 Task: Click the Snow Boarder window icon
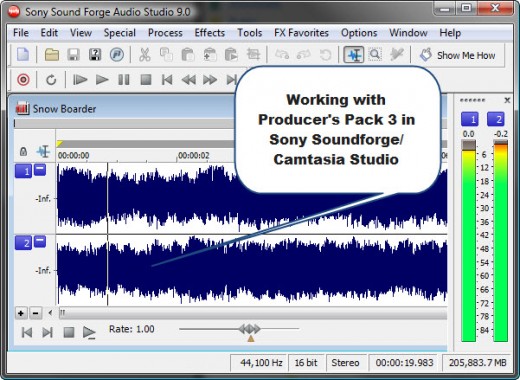[x=22, y=108]
